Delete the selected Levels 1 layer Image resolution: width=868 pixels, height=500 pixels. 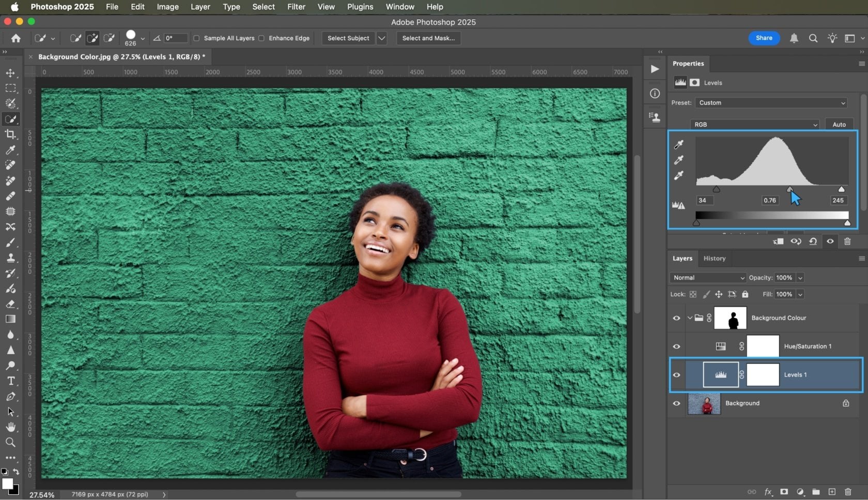click(x=847, y=492)
